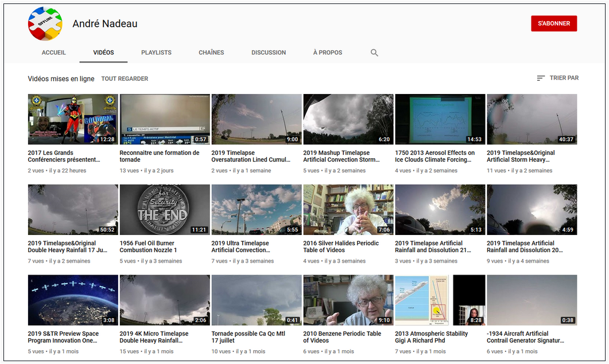This screenshot has width=609, height=364.
Task: Open thumbnail of 2013 Atmospheric Stability video
Action: click(x=440, y=300)
